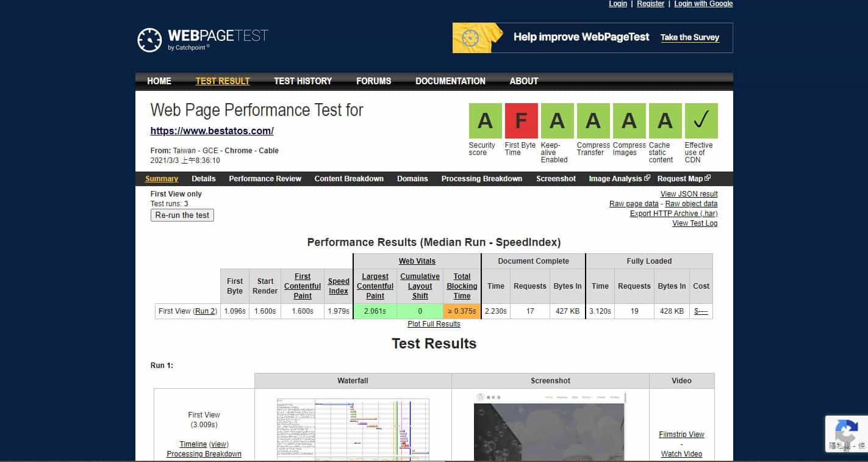
Task: Open the Security score A grade box
Action: coord(485,121)
